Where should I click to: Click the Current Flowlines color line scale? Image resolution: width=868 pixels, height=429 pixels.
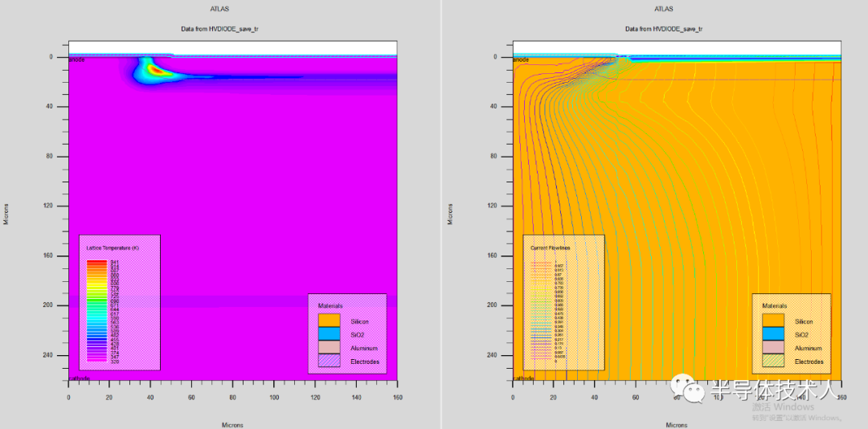[542, 313]
